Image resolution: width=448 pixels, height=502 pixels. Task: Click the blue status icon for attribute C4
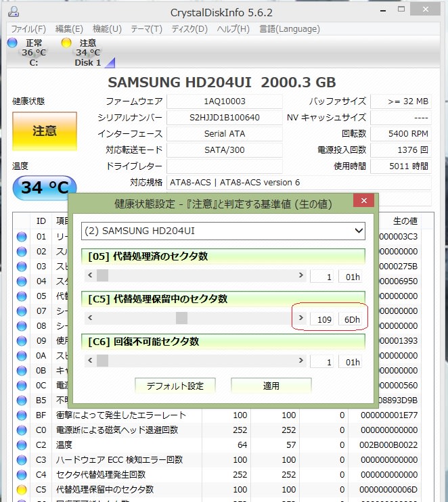(22, 475)
